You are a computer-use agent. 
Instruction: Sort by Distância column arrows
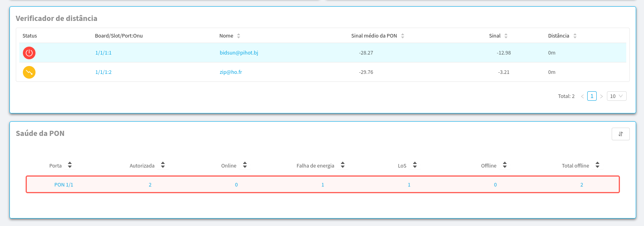(575, 36)
